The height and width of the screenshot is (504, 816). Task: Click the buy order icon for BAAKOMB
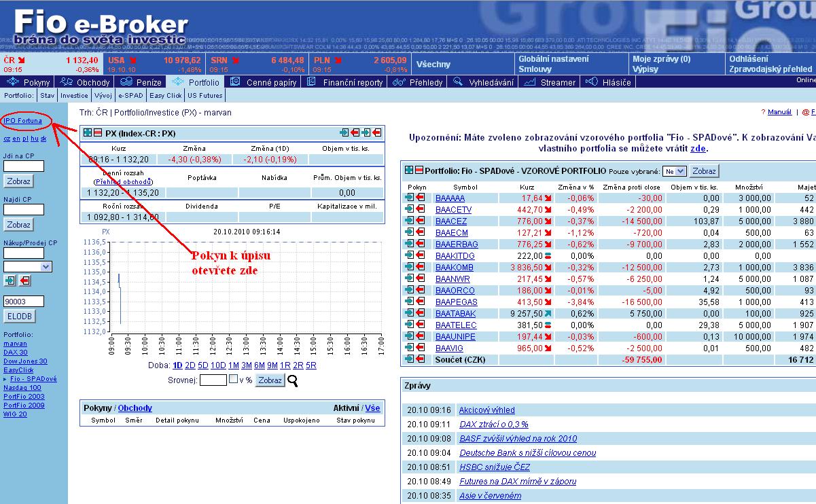(409, 267)
